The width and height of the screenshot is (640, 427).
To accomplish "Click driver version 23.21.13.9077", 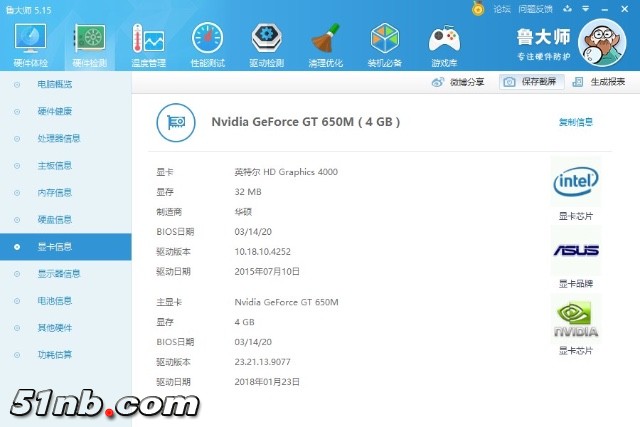I will (262, 362).
